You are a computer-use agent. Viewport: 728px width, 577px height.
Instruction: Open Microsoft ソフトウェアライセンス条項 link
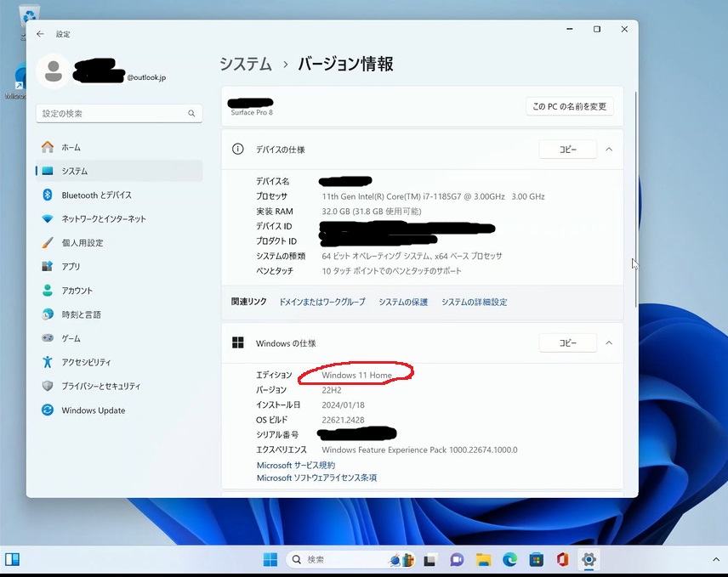coord(316,478)
